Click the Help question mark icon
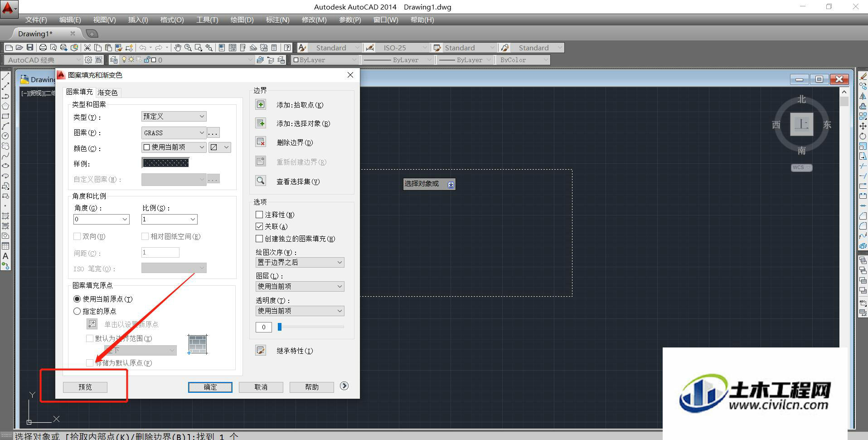Image resolution: width=868 pixels, height=440 pixels. click(287, 48)
